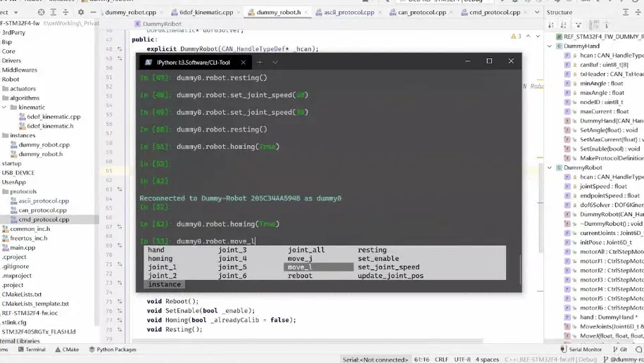This screenshot has height=363, width=644.
Task: Toggle Sort Alphabetically in Structure toolbar
Action: click(564, 25)
